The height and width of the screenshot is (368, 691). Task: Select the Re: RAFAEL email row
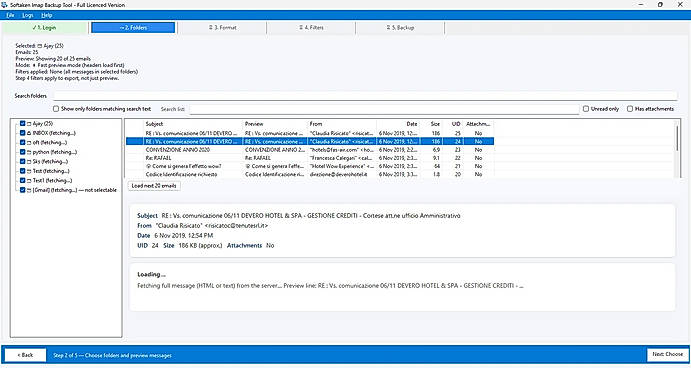tap(309, 158)
